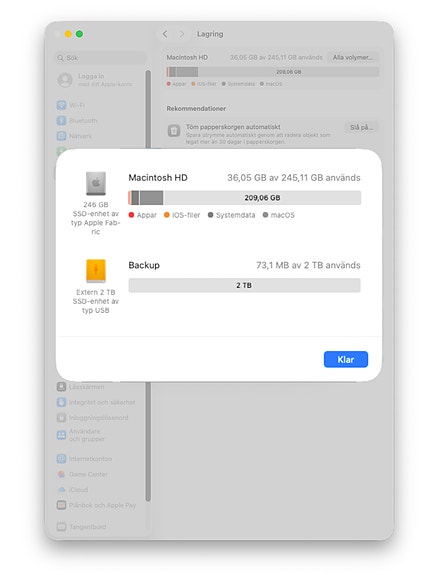The height and width of the screenshot is (575, 431).
Task: Open the Alla volymer button
Action: 353,57
